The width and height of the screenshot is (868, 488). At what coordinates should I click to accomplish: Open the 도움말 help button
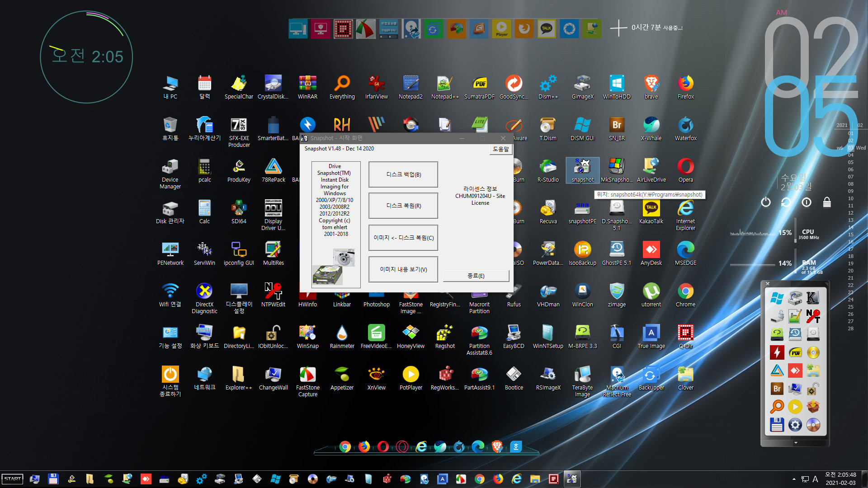[x=501, y=149]
